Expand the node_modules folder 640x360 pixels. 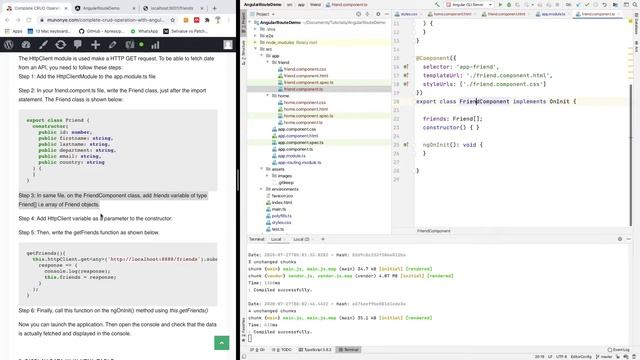click(256, 42)
